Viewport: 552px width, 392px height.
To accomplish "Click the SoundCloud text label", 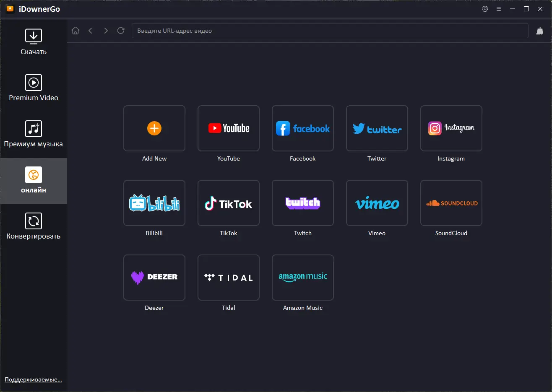I will (451, 233).
